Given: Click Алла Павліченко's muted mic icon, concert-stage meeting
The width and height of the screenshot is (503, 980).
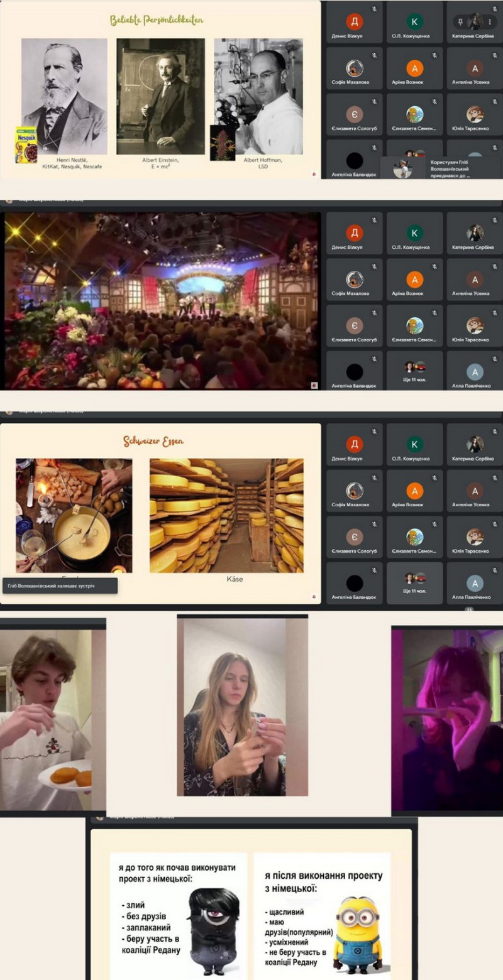Looking at the screenshot, I should [494, 359].
